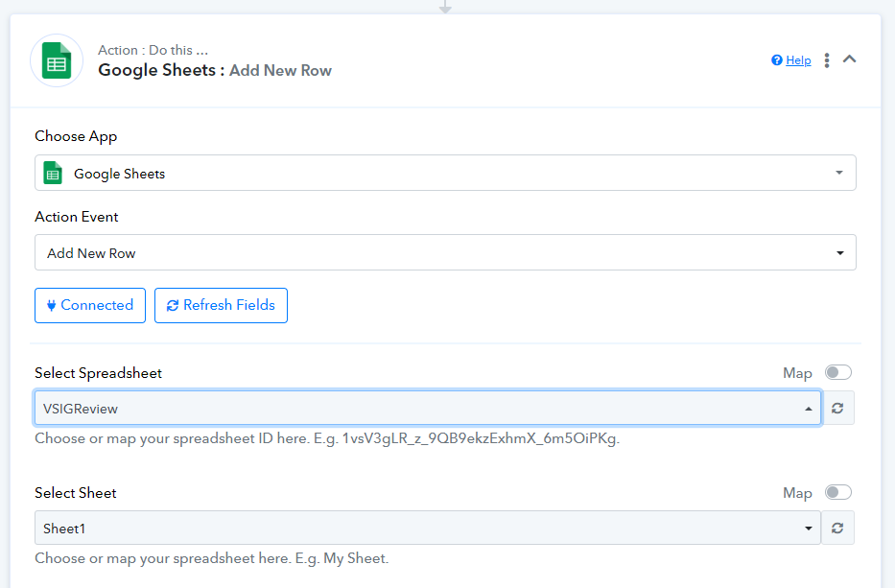Image resolution: width=895 pixels, height=588 pixels.
Task: Click the refresh icon on Refresh Fields
Action: pos(173,305)
